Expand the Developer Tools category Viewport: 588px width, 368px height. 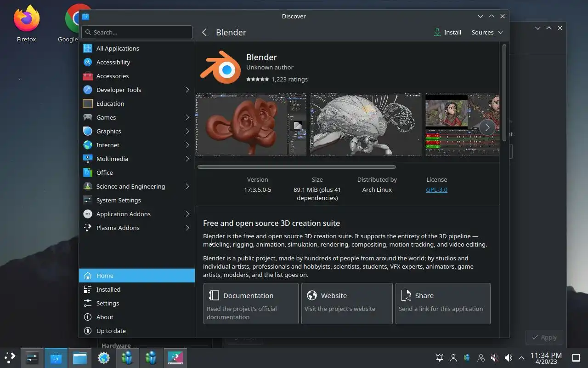(187, 90)
